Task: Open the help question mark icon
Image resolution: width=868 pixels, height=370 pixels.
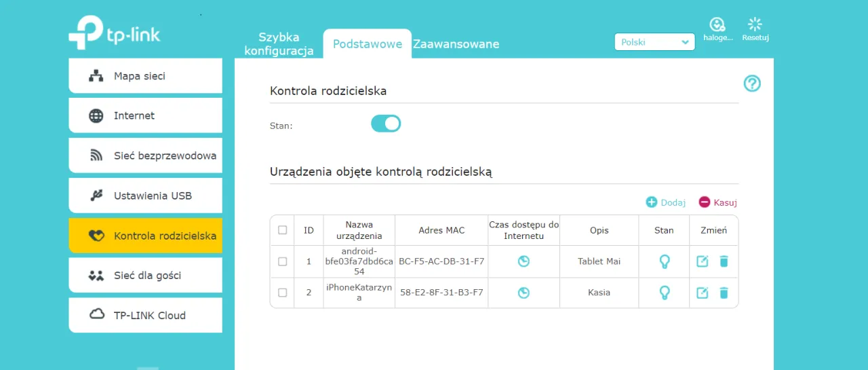Action: pos(752,84)
